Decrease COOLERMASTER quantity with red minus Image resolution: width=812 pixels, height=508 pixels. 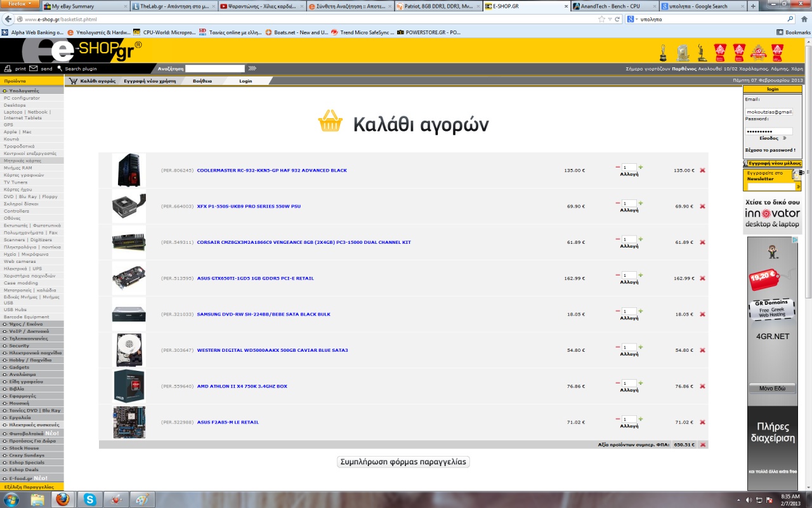tap(618, 167)
